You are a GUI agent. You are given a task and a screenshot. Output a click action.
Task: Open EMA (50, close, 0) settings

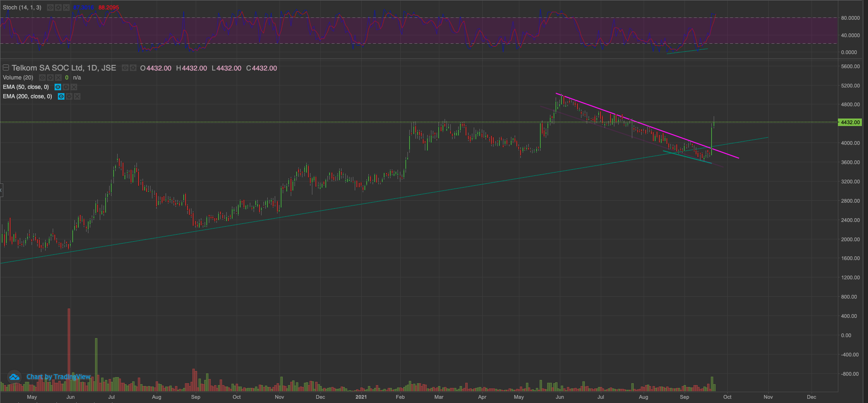[66, 87]
